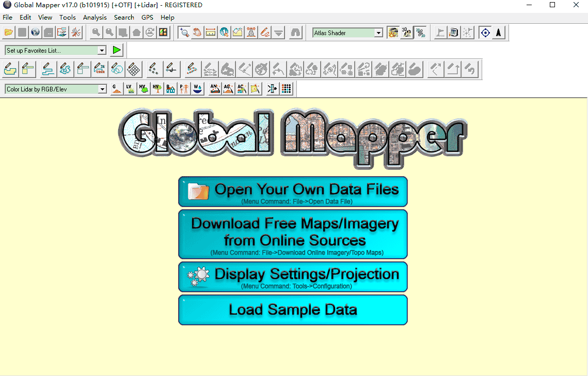Click the Open Data Files folder icon
This screenshot has width=588, height=376.
[x=9, y=33]
